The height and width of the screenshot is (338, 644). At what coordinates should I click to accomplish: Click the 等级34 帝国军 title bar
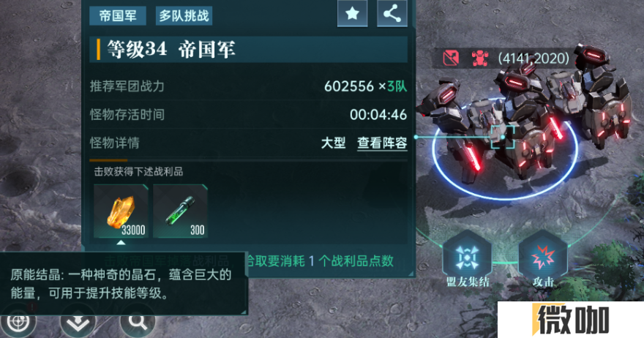[x=249, y=49]
